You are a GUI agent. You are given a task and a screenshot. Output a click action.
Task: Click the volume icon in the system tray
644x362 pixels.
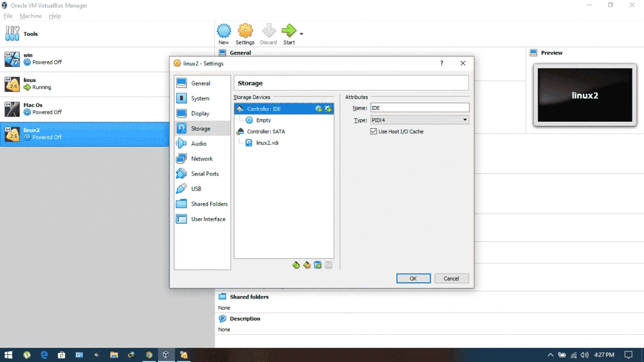[584, 355]
